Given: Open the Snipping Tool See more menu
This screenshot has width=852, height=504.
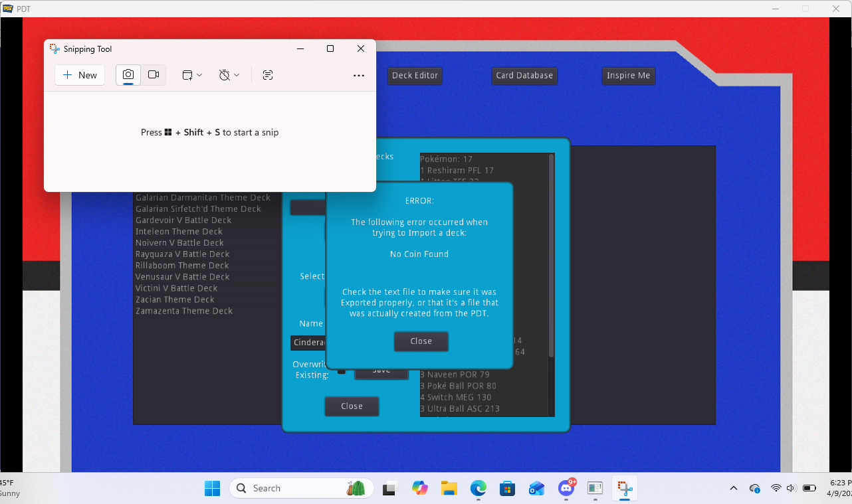Looking at the screenshot, I should [x=359, y=76].
